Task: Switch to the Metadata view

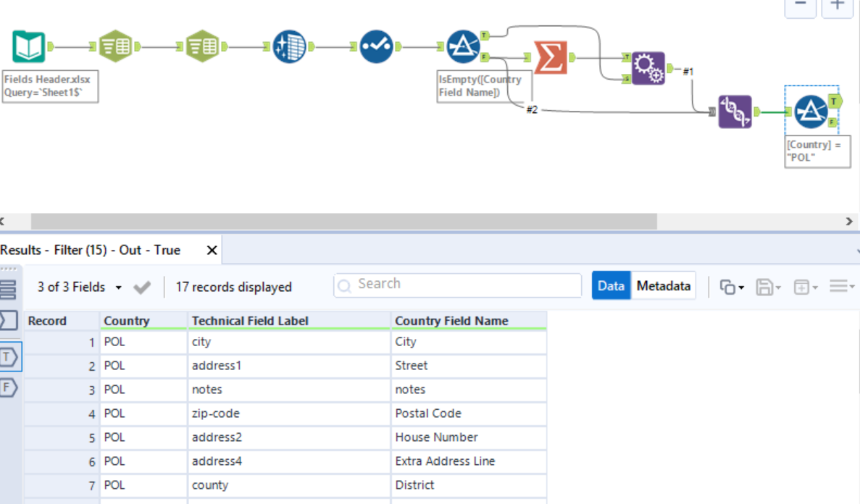Action: pyautogui.click(x=663, y=286)
